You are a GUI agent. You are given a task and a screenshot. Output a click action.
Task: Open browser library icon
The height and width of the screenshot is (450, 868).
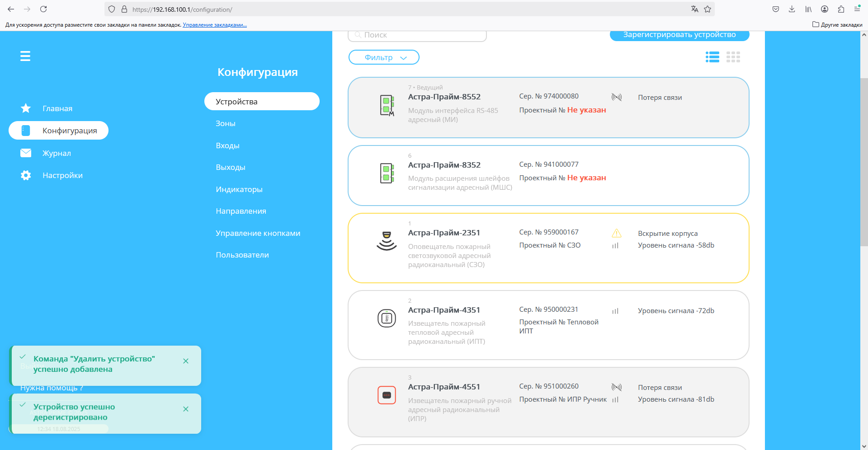(x=808, y=9)
